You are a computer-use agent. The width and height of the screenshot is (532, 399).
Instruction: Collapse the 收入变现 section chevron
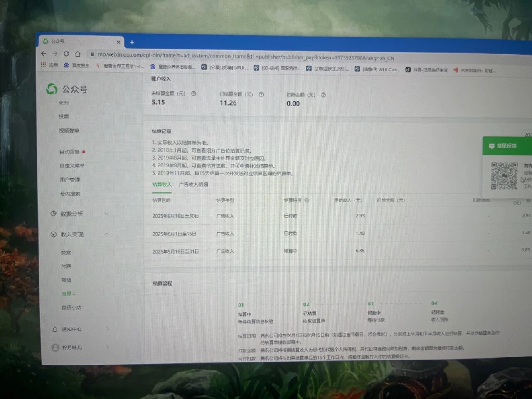(107, 234)
